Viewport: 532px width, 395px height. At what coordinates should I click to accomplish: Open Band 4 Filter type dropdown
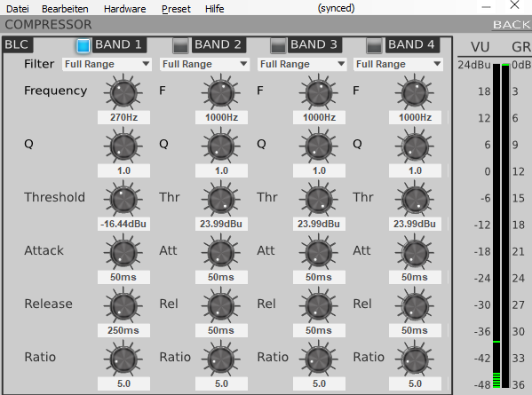point(398,64)
